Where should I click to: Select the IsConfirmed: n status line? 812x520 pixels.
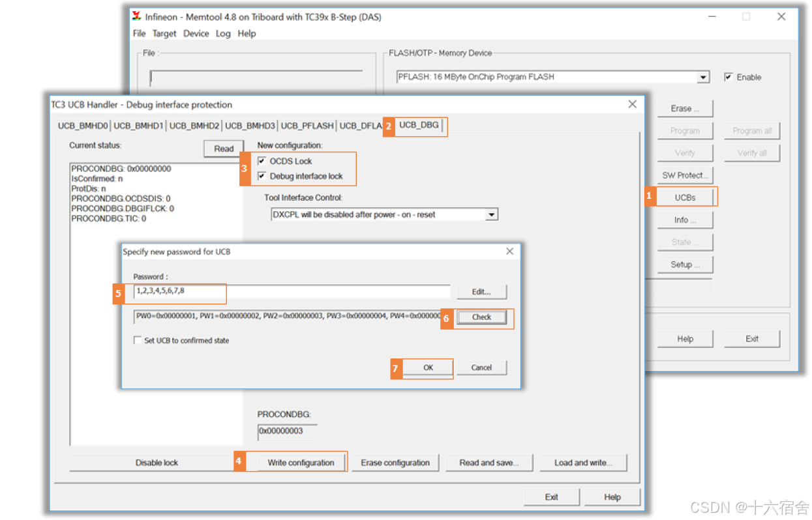(97, 179)
